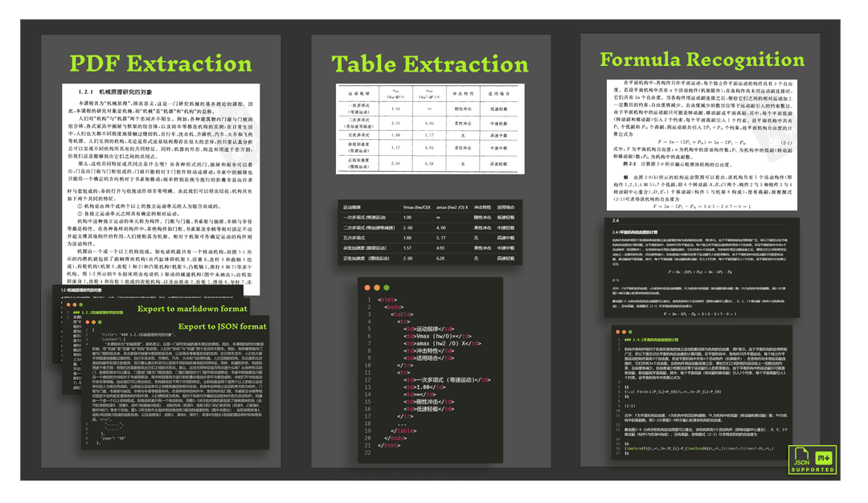The height and width of the screenshot is (503, 868).
Task: Click the "### 2.4.1" heading in the formula markdown
Action: click(x=651, y=340)
